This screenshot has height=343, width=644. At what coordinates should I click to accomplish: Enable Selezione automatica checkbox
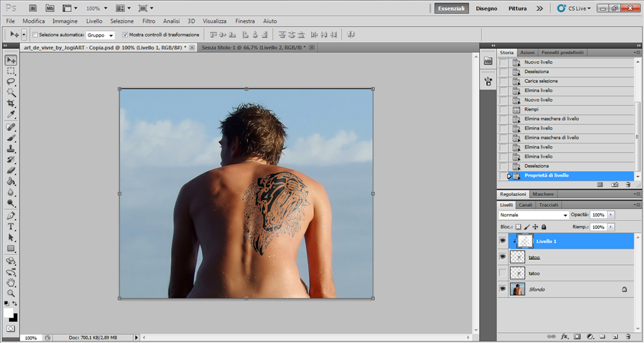click(35, 35)
